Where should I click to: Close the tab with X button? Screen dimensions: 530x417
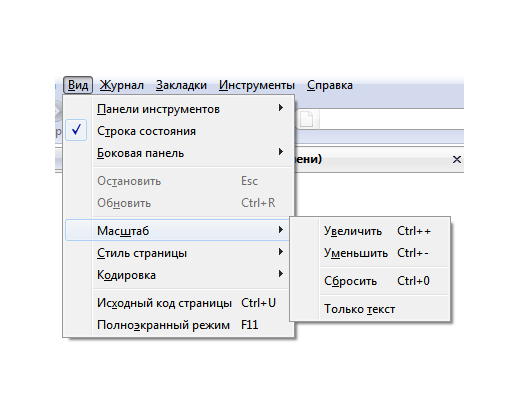click(x=457, y=160)
